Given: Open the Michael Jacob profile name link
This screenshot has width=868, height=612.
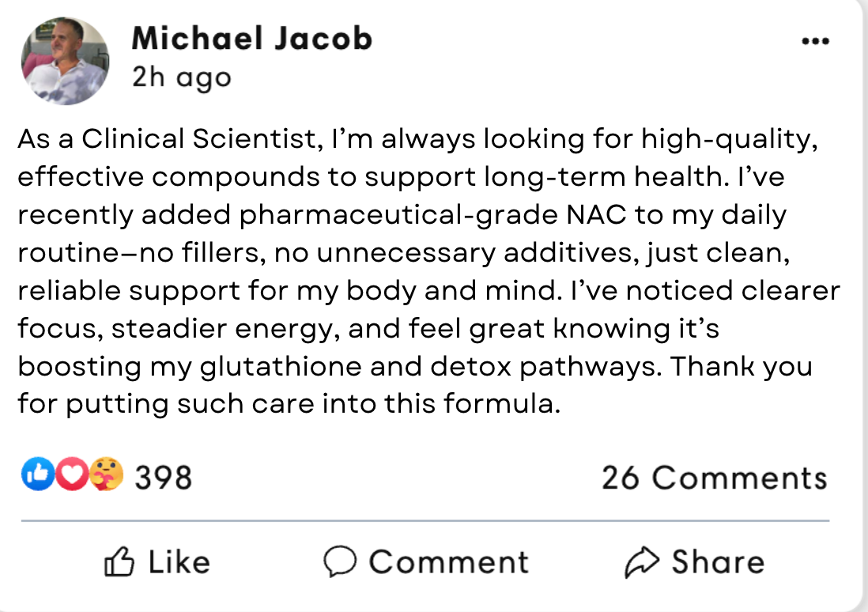Looking at the screenshot, I should (251, 38).
